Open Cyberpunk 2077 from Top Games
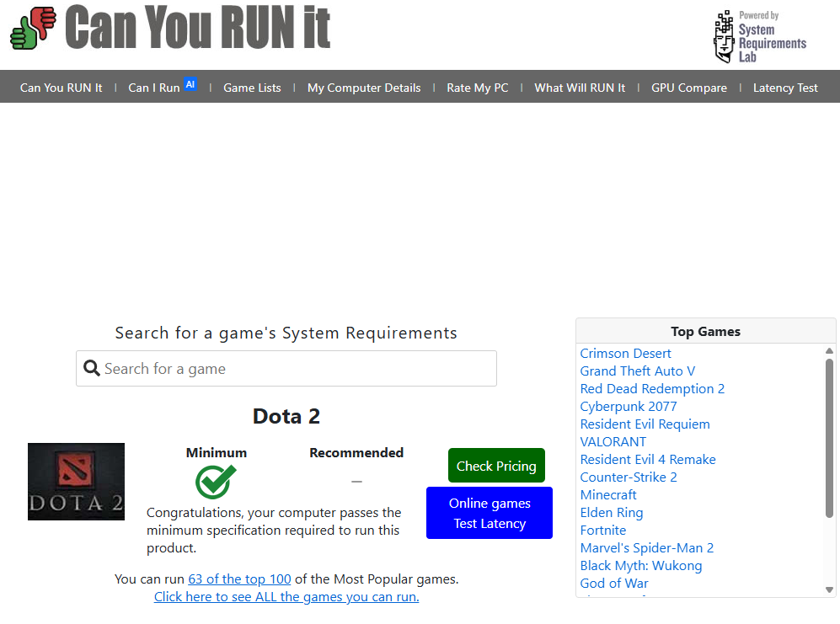The height and width of the screenshot is (624, 840). point(628,407)
